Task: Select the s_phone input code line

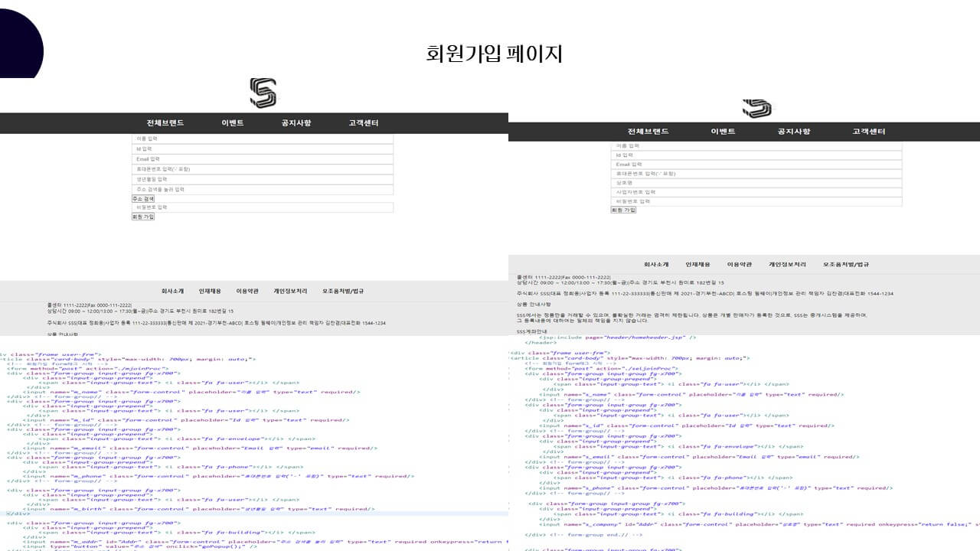Action: [x=716, y=487]
